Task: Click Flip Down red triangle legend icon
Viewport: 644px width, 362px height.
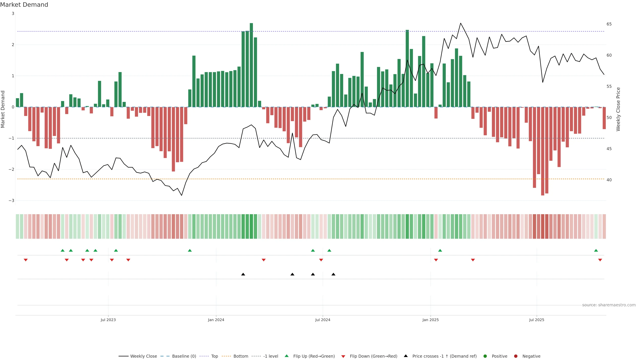Action: pos(343,356)
